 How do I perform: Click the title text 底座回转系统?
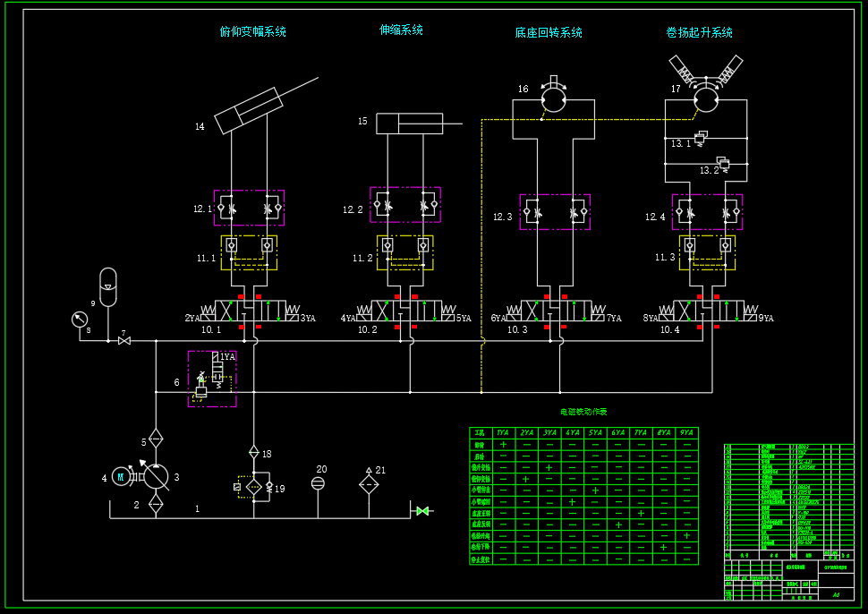(x=549, y=32)
